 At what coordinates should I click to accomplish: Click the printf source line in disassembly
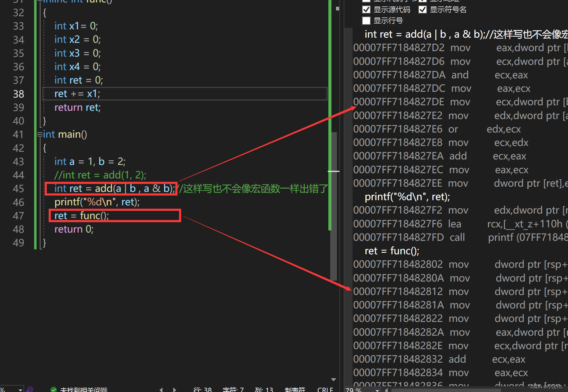click(407, 197)
